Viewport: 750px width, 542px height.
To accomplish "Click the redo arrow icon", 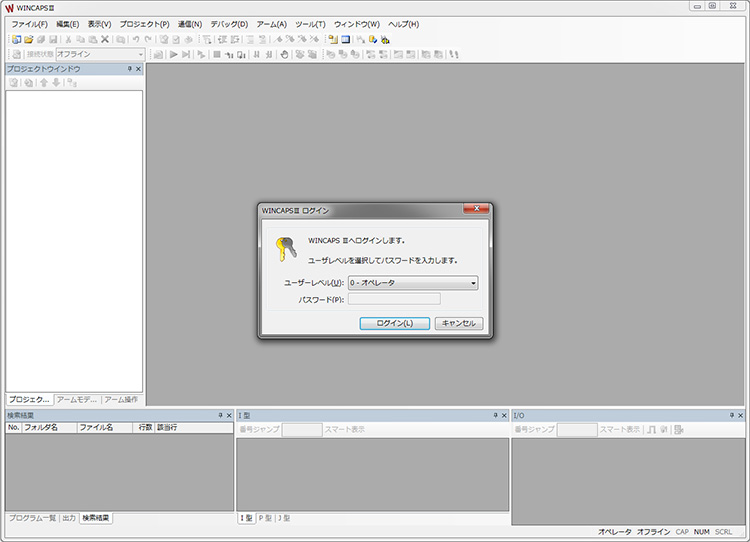I will coord(148,40).
